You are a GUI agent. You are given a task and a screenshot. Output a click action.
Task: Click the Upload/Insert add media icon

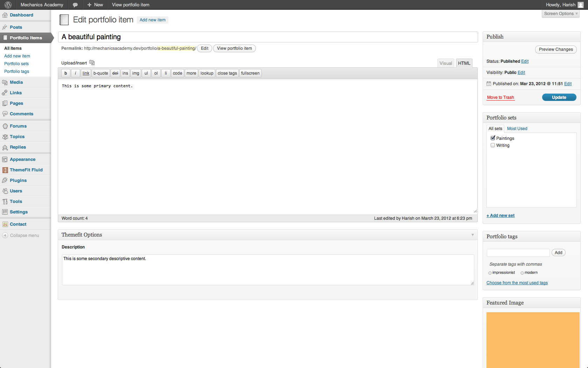92,63
